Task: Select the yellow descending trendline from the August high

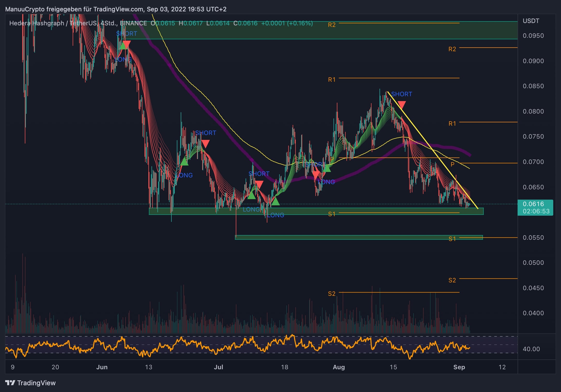Action: coord(433,150)
